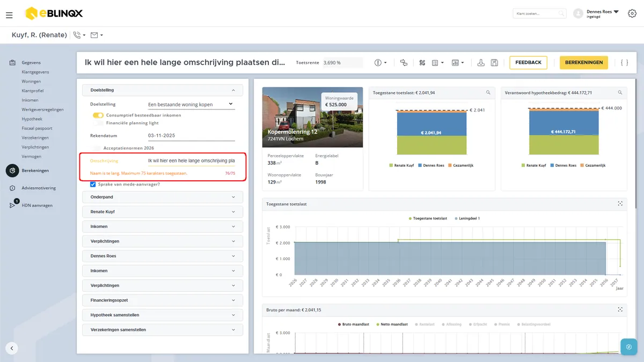Image resolution: width=644 pixels, height=362 pixels.
Task: Click the Omschrijving text input field
Action: pyautogui.click(x=192, y=160)
